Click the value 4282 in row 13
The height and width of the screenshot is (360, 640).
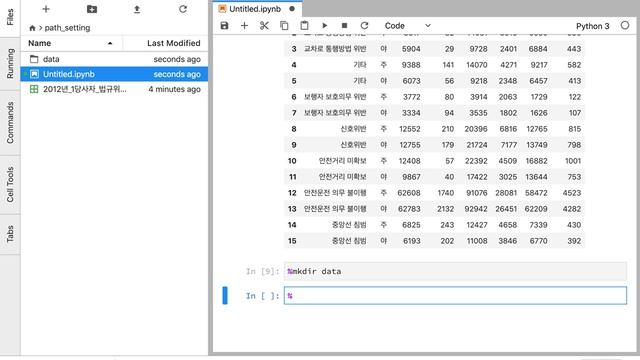[x=571, y=209]
